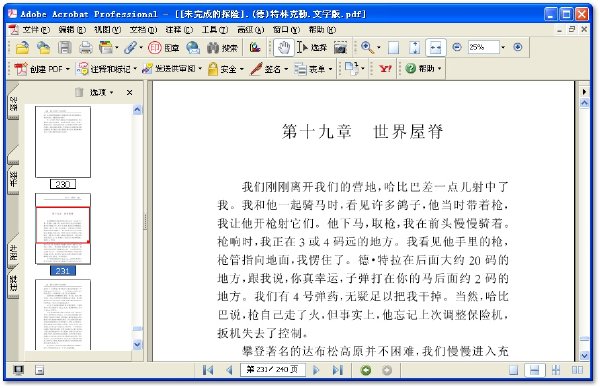The image size is (600, 388).
Task: Switch to Single Page layout
Action: click(x=513, y=370)
